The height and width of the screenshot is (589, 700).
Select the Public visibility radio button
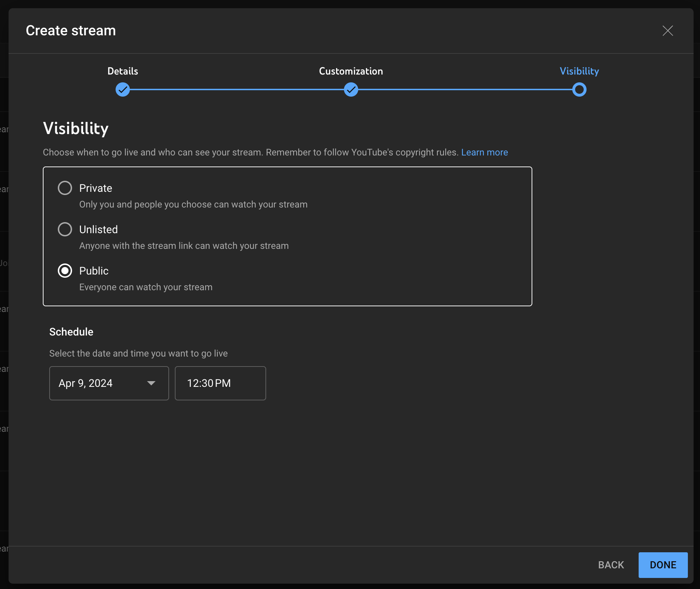(65, 271)
